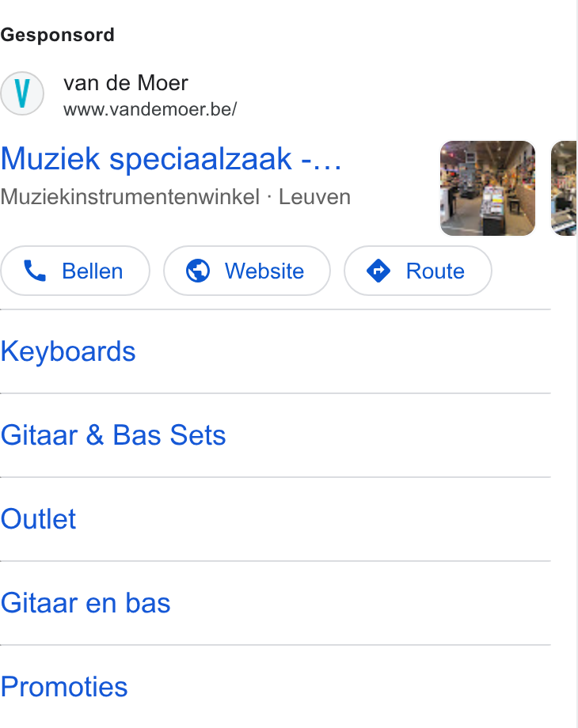The height and width of the screenshot is (728, 578).
Task: Click the globe icon in Website button
Action: [x=198, y=271]
